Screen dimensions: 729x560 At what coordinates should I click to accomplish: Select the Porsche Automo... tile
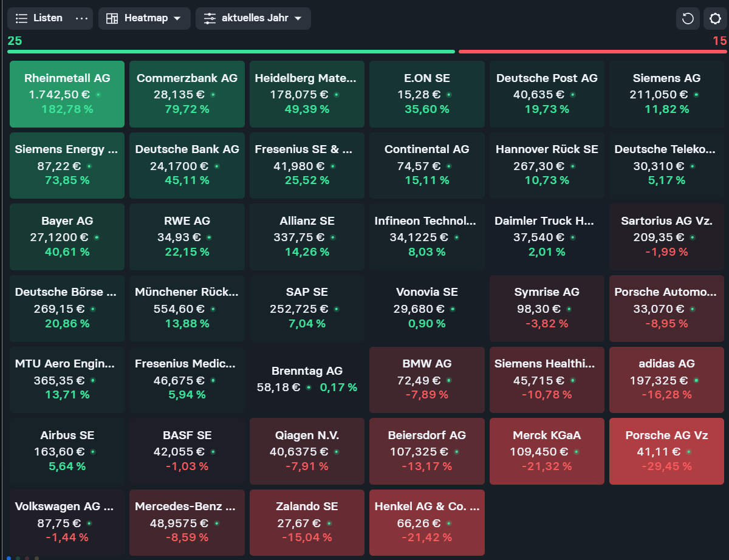[x=666, y=309]
